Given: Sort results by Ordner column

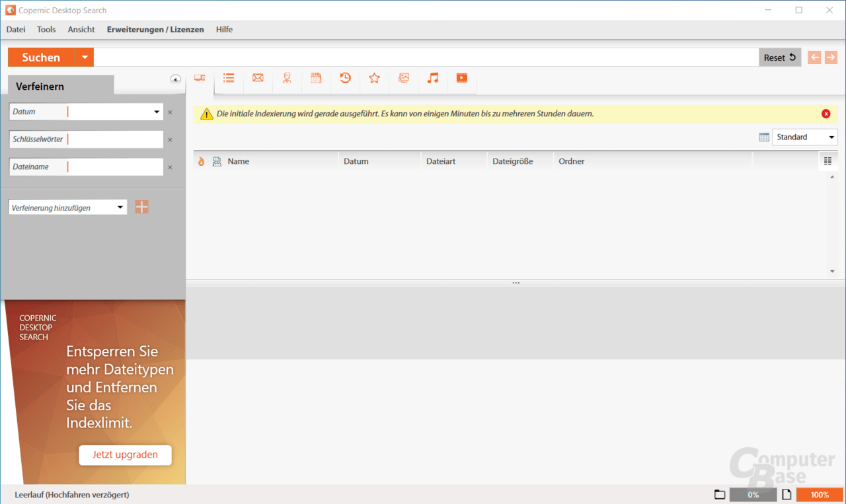Looking at the screenshot, I should [x=572, y=161].
